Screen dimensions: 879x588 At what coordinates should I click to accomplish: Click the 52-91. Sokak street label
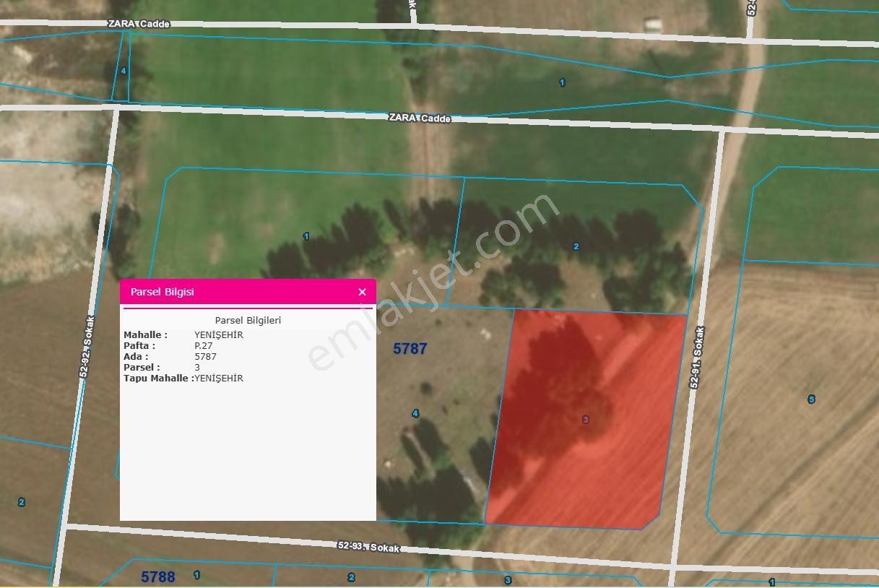coord(696,358)
